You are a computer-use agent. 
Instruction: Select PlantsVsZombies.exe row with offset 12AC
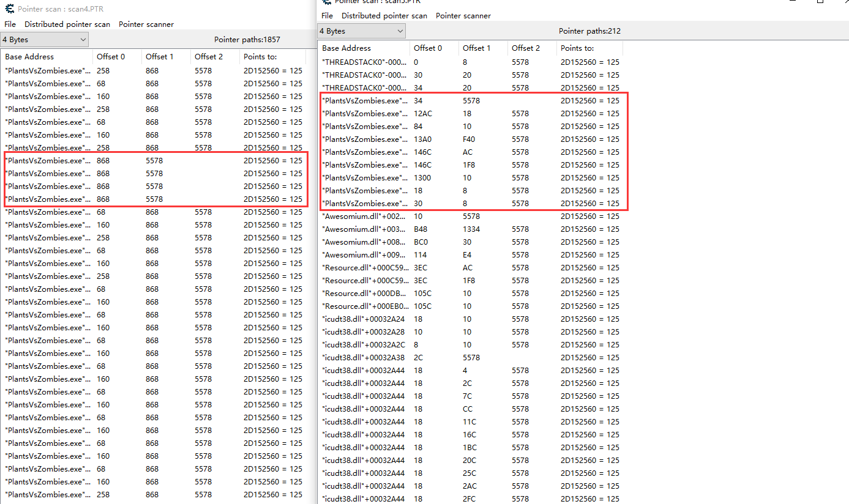pyautogui.click(x=364, y=114)
